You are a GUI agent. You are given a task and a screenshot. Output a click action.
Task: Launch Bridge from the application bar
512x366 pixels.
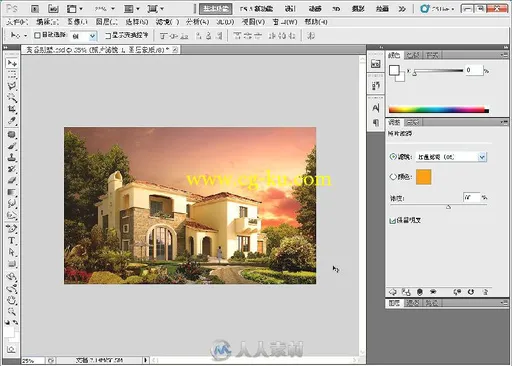point(35,9)
